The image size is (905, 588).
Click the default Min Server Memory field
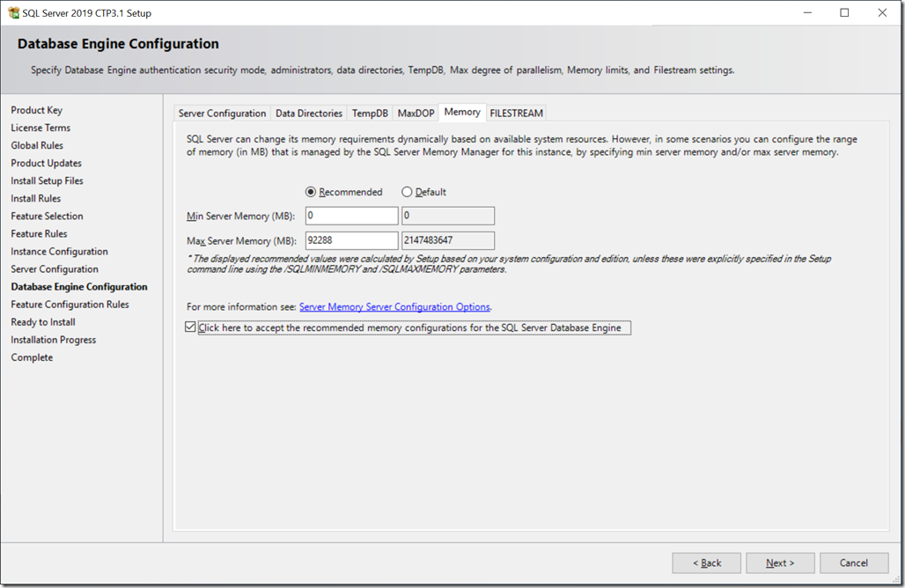(448, 216)
